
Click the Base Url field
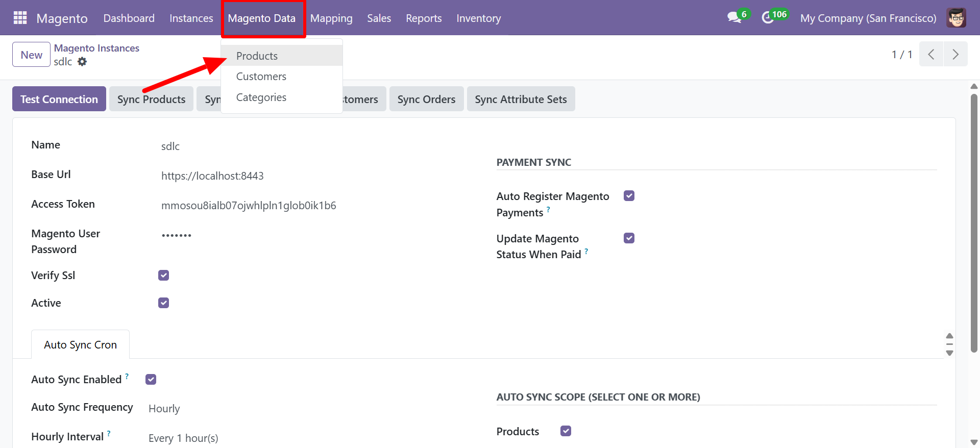212,176
